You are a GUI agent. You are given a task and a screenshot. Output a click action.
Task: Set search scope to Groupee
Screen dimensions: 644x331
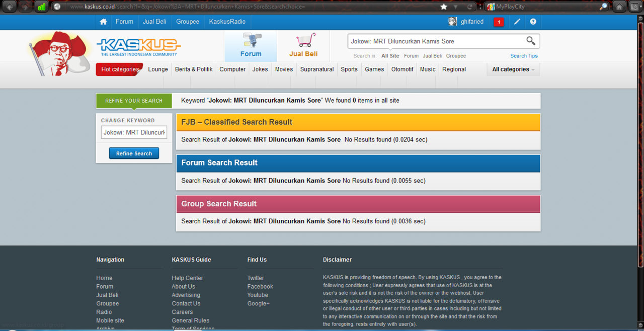coord(456,56)
